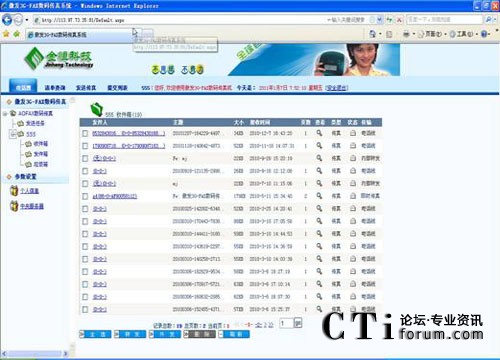Tick the checkbox for the 2010-12-7 fax
The width and height of the screenshot is (500, 360).
pyautogui.click(x=85, y=133)
